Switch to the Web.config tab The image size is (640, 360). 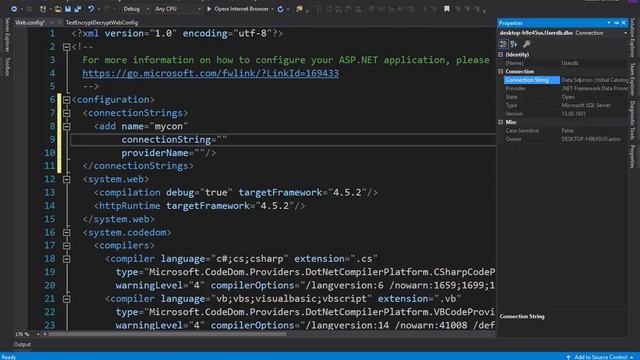(x=30, y=22)
